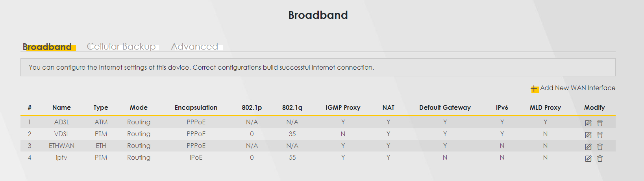Delete the ETHWAN interface entry
This screenshot has width=644, height=181.
tap(600, 147)
